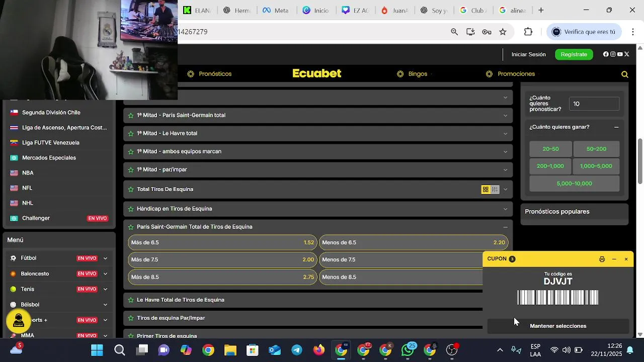Click the stake amount input field
The height and width of the screenshot is (362, 644).
(x=594, y=104)
